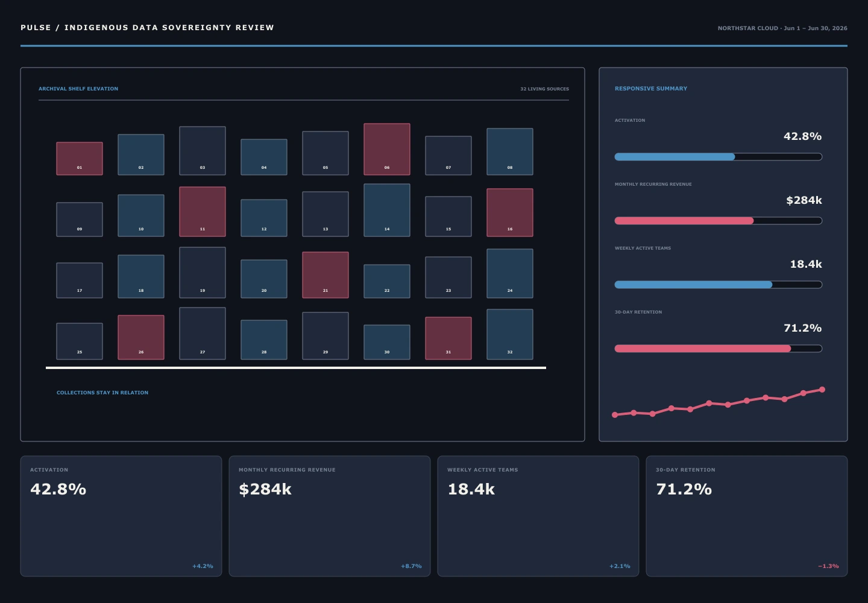Open red shelf box 31
Screen dimensions: 868x603
448,338
